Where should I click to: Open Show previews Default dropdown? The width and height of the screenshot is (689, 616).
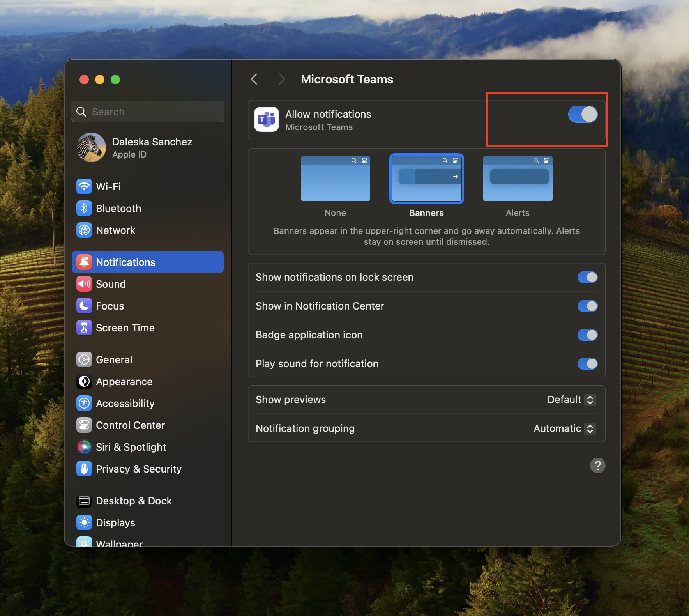click(571, 400)
